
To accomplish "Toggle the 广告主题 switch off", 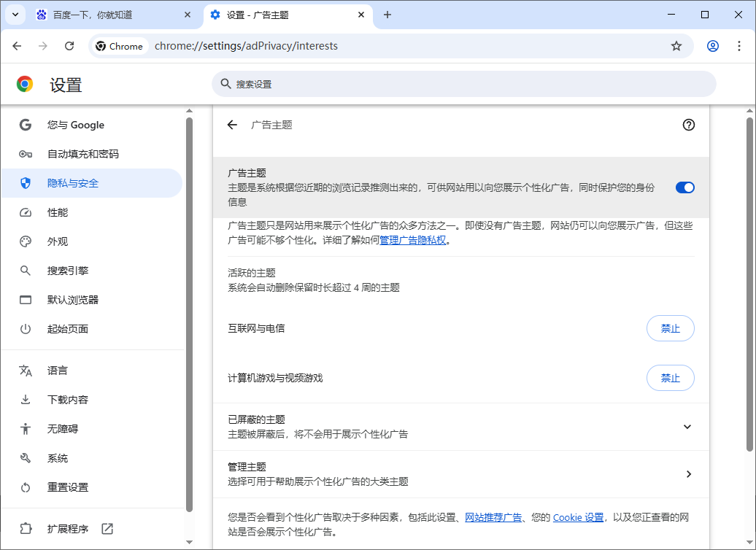I will [x=684, y=187].
